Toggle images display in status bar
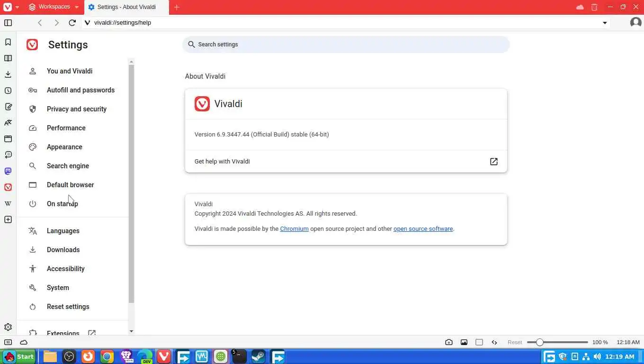The height and width of the screenshot is (364, 644). (x=464, y=342)
